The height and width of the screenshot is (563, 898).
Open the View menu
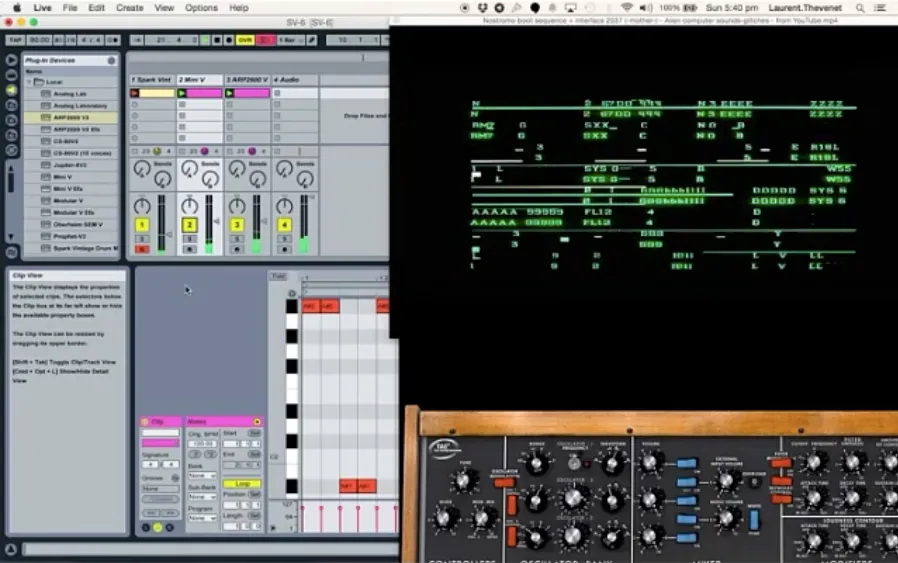164,8
